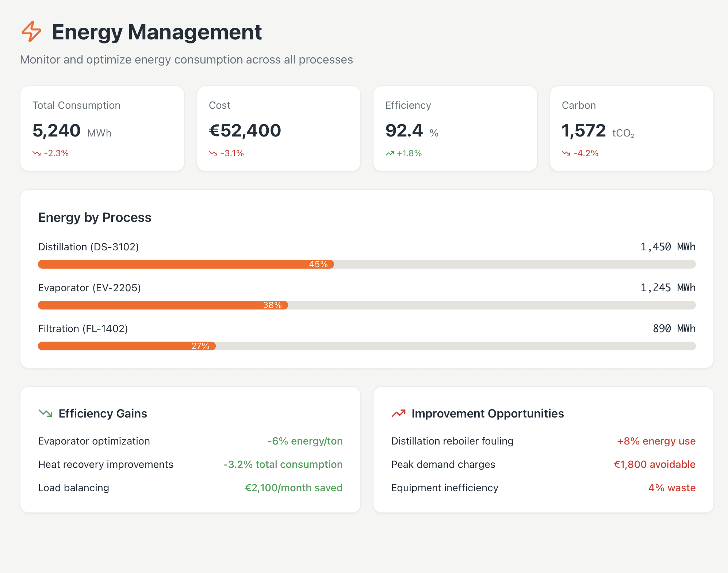Click the green trend icon beside Efficiency Gains
The image size is (728, 573).
tap(46, 413)
